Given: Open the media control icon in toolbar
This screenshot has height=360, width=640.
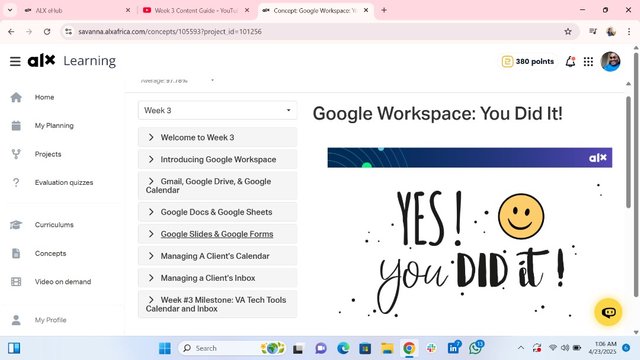Looking at the screenshot, I should [593, 31].
